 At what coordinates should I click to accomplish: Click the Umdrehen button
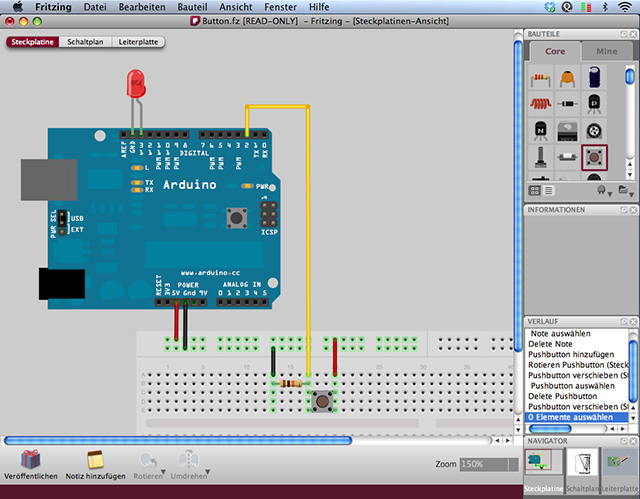187,465
